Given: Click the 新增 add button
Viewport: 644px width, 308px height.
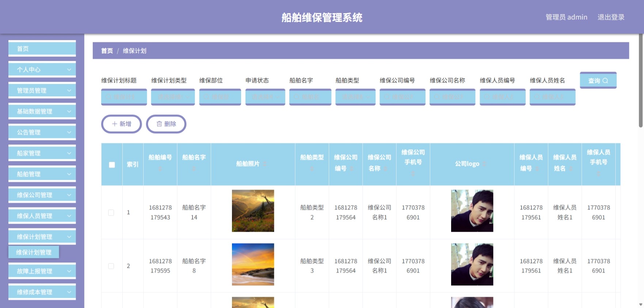Looking at the screenshot, I should pos(121,124).
